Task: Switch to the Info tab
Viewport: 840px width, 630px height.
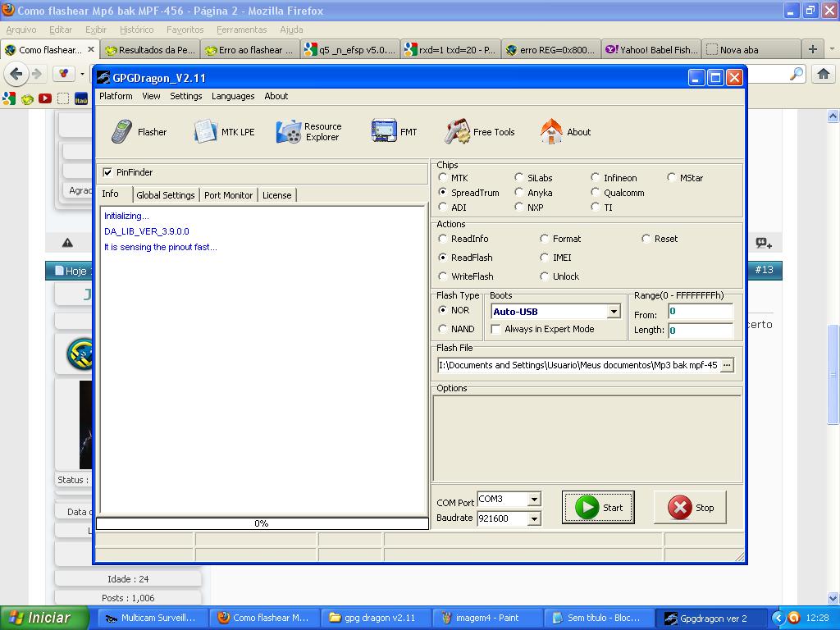Action: coord(111,194)
